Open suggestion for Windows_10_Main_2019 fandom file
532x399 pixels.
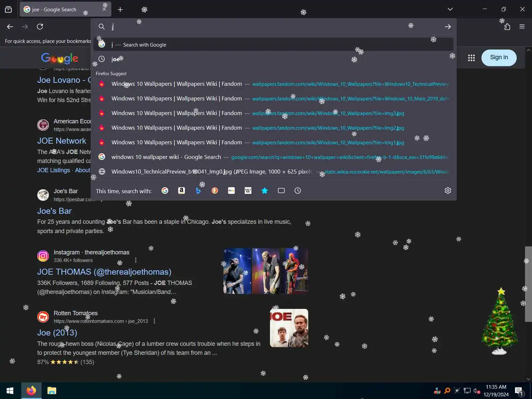[x=273, y=98]
